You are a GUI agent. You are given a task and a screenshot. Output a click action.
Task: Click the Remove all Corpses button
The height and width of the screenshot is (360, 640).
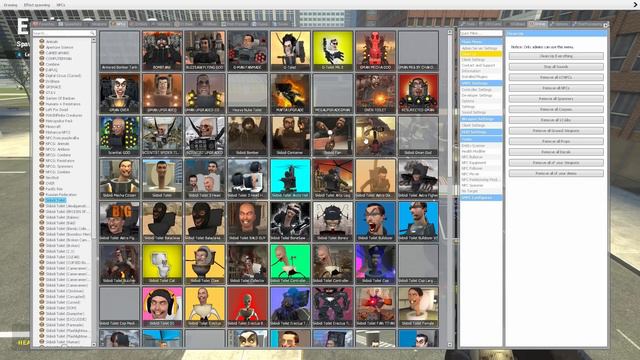(x=556, y=109)
